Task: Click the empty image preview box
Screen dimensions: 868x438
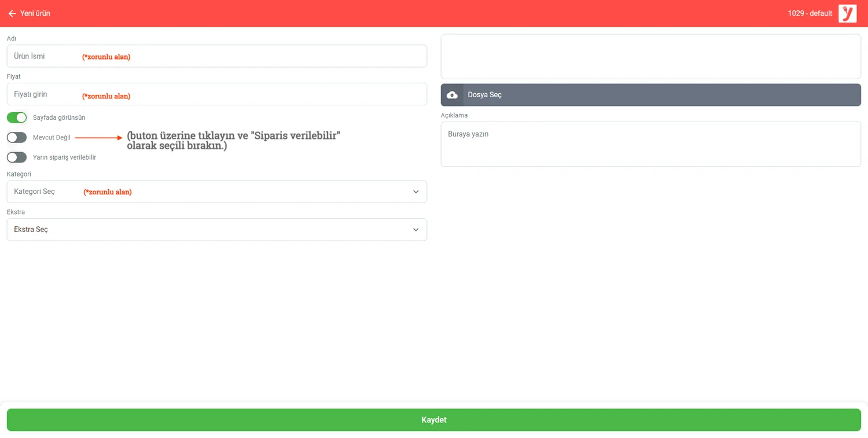Action: (x=650, y=57)
